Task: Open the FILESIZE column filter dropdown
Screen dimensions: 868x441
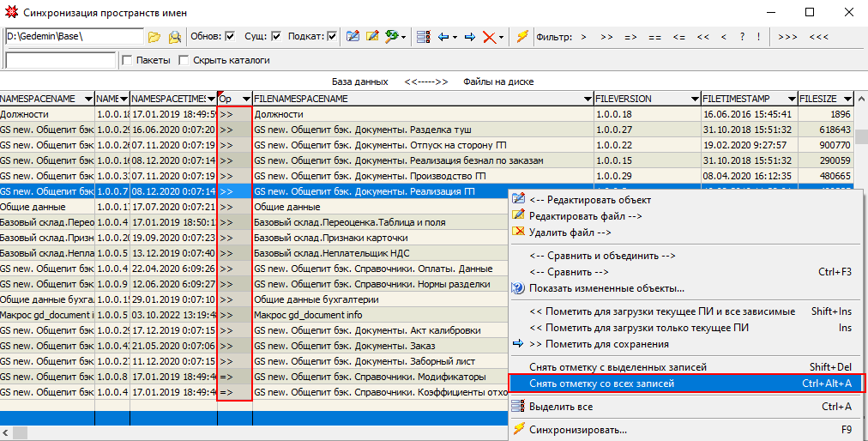Action: click(x=847, y=99)
